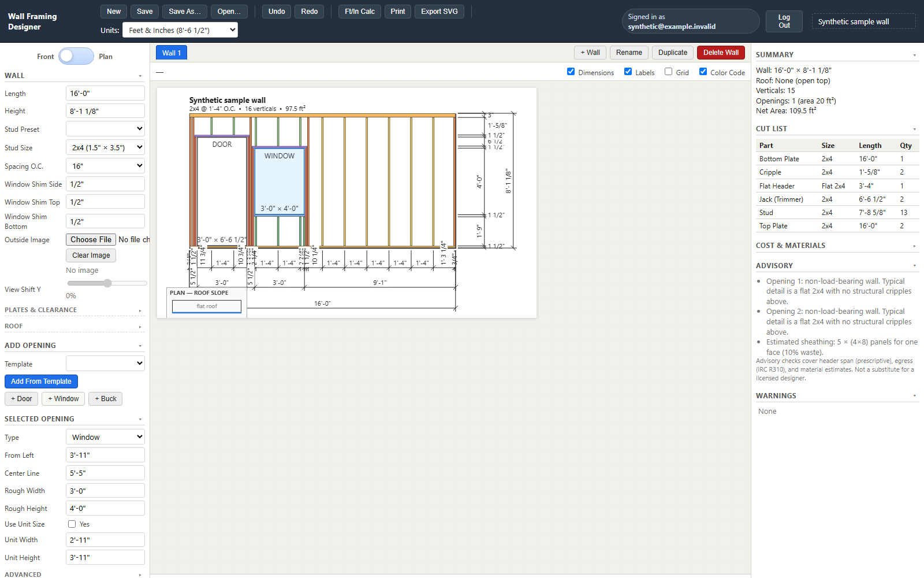Open the Stud Preset dropdown
Image resolution: width=924 pixels, height=578 pixels.
pos(105,129)
